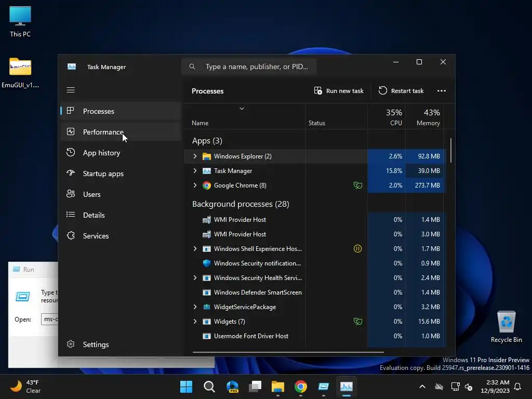The height and width of the screenshot is (399, 532).
Task: Focus the Task Manager search field
Action: (249, 66)
